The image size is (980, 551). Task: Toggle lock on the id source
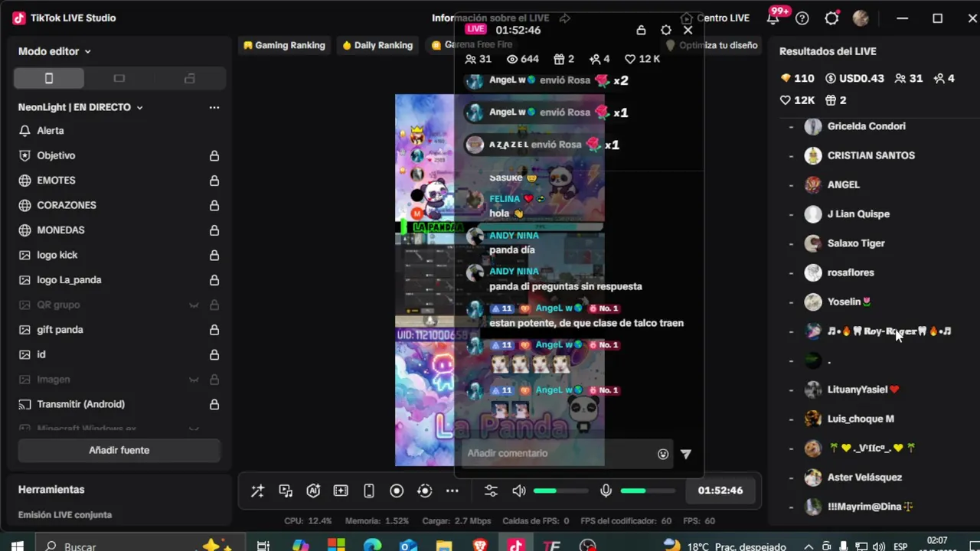[x=214, y=354]
